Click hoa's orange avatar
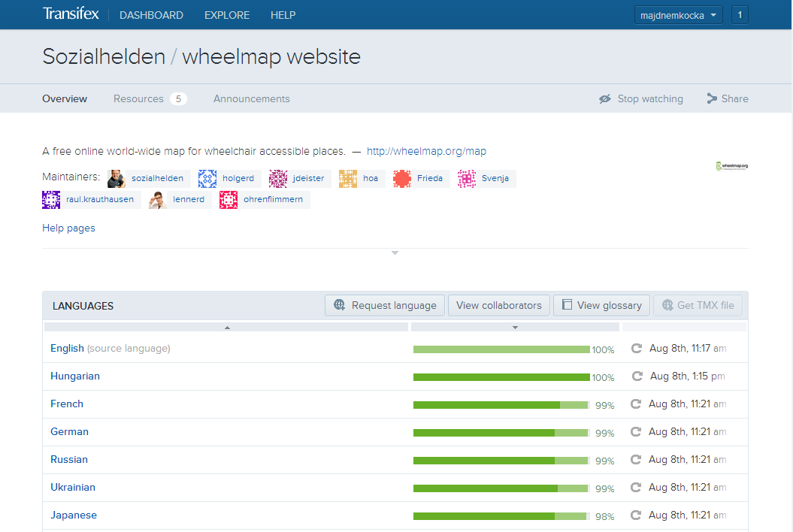The image size is (793, 532). (x=348, y=179)
